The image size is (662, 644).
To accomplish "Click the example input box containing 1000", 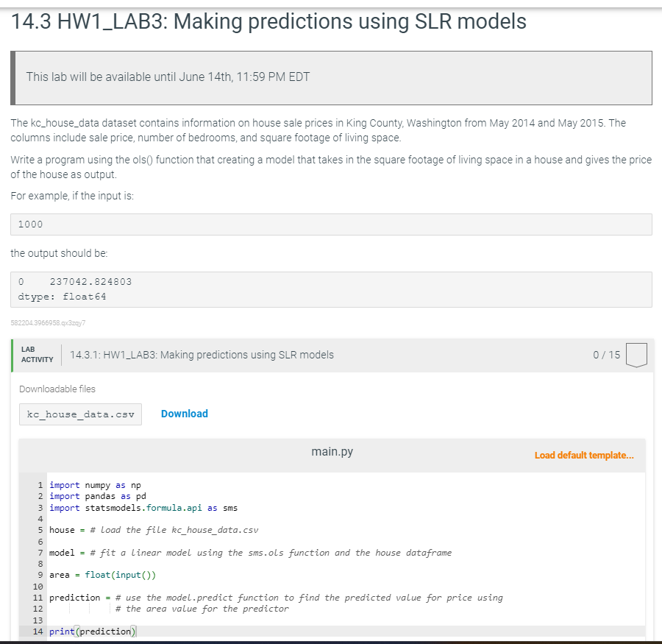I will (331, 224).
